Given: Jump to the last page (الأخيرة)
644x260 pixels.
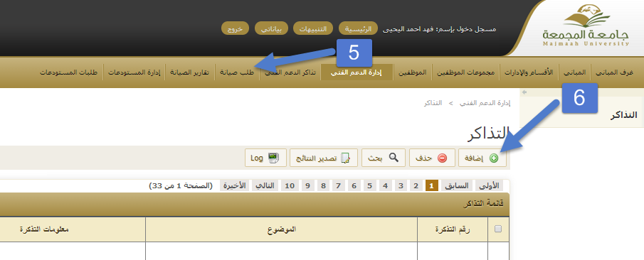Looking at the screenshot, I should pyautogui.click(x=235, y=186).
